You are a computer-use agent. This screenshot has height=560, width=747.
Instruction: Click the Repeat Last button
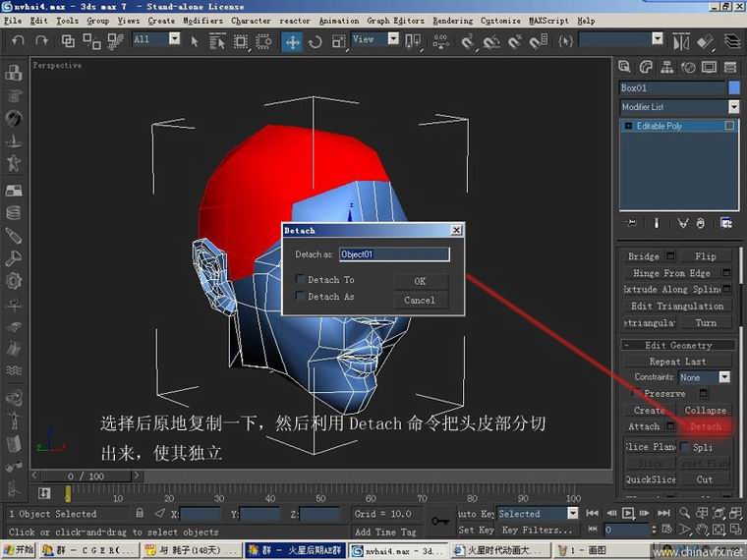tap(677, 361)
